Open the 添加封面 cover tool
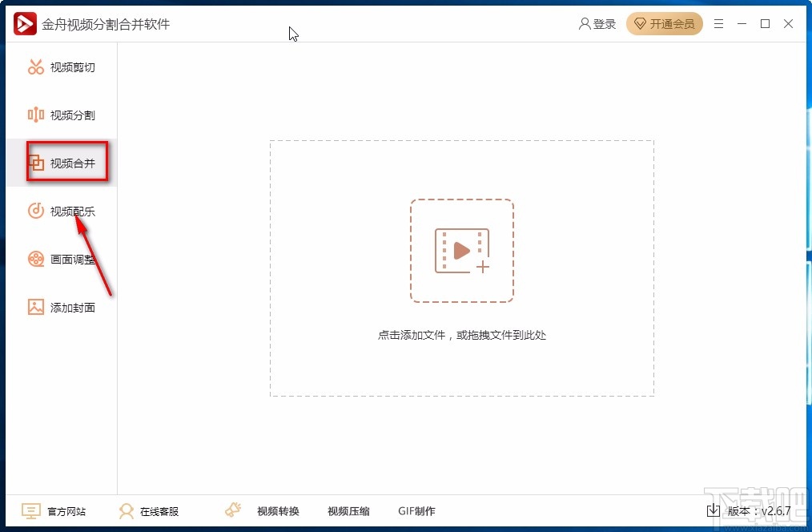812x532 pixels. click(60, 307)
